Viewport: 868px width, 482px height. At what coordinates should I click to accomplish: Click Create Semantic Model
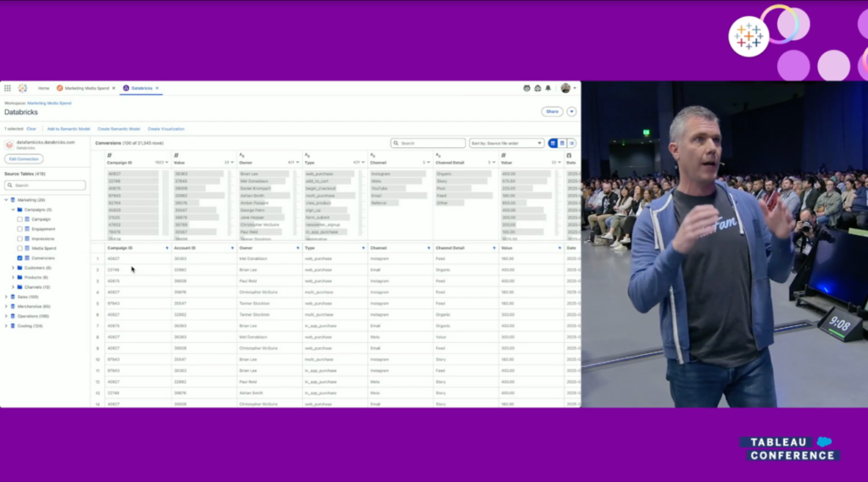tap(119, 129)
